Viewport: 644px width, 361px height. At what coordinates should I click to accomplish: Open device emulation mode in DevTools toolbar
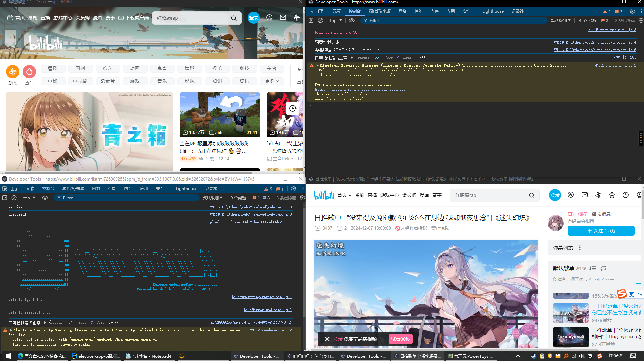click(x=320, y=11)
